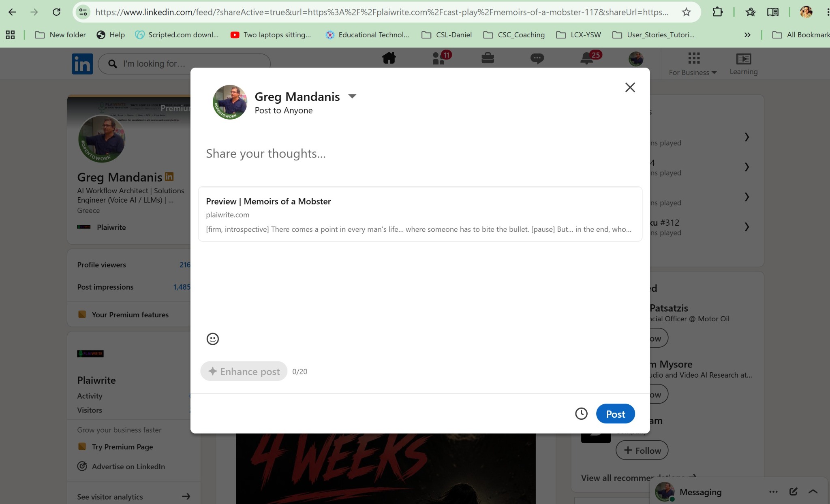Open the All Bookmarks folder
Image resolution: width=830 pixels, height=504 pixels.
click(801, 35)
